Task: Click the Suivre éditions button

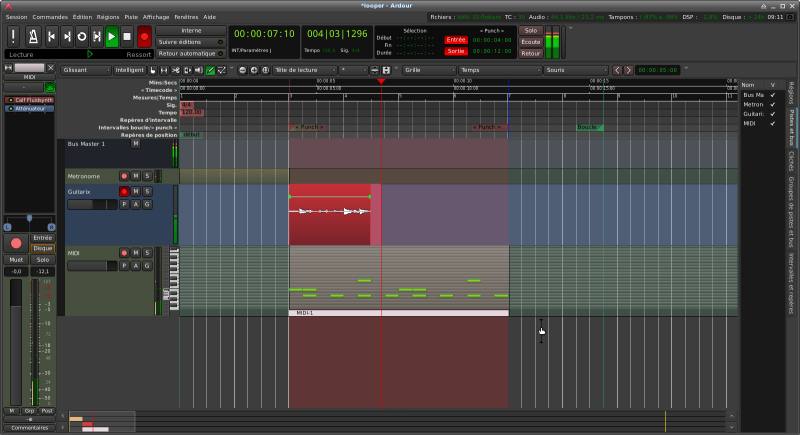Action: tap(190, 41)
